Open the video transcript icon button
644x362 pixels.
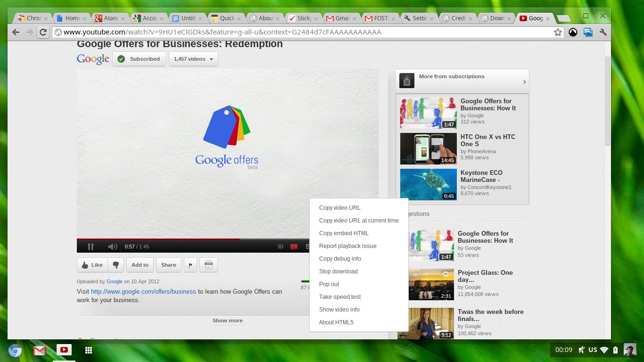(x=208, y=265)
